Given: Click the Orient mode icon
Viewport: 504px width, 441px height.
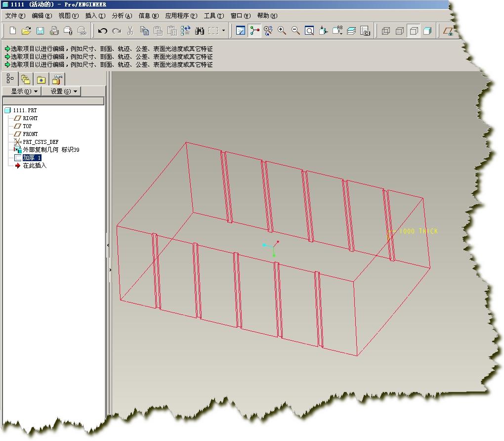Looking at the screenshot, I should click(268, 31).
